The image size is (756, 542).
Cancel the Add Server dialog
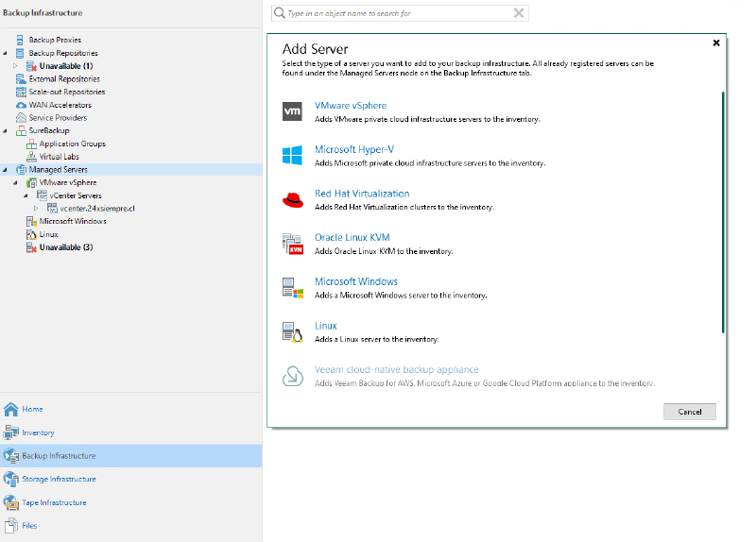[x=690, y=412]
